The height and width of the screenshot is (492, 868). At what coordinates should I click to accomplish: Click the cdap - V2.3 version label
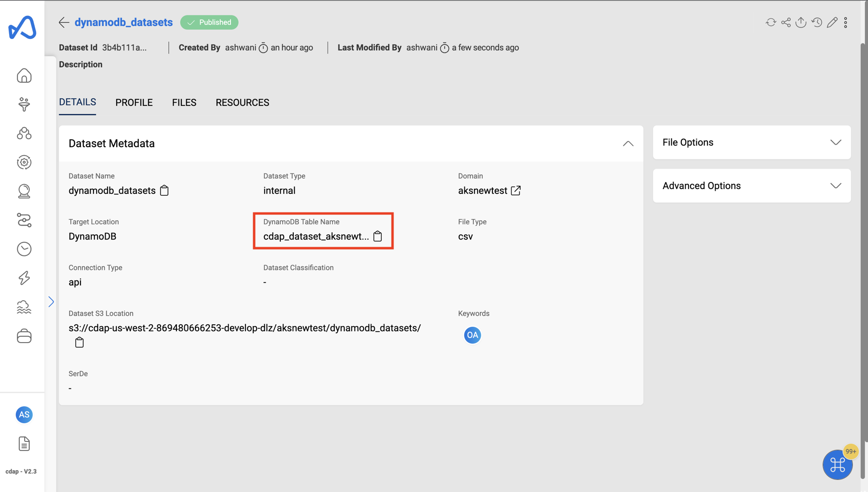(21, 471)
